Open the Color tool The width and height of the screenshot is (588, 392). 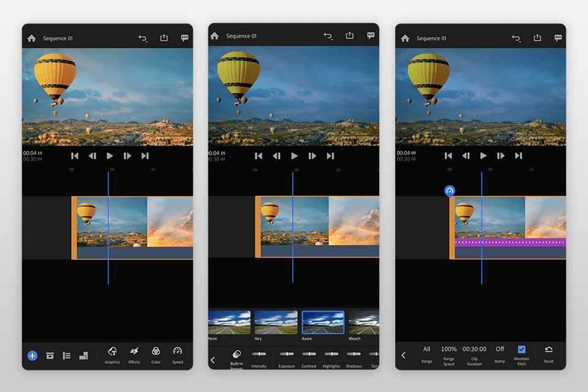[x=156, y=355]
